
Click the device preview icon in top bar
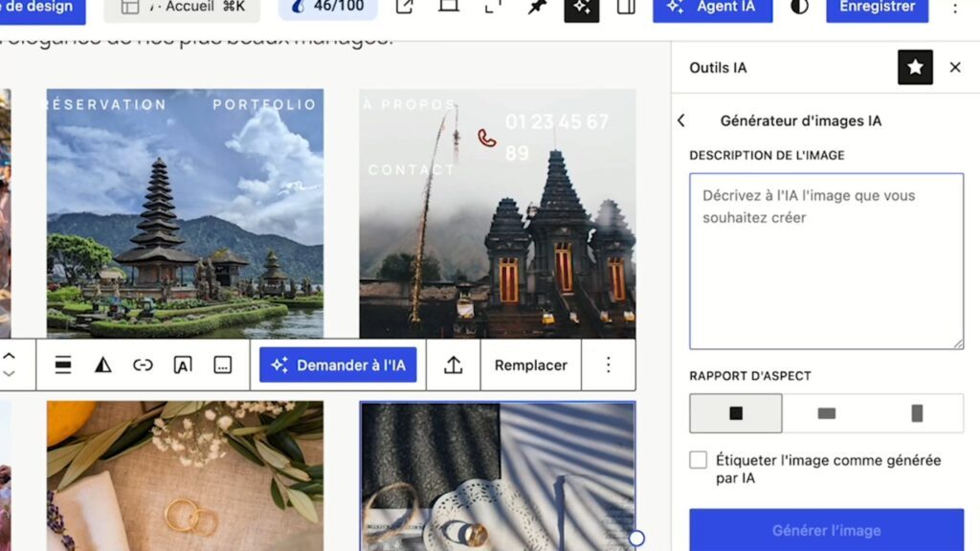pos(449,7)
